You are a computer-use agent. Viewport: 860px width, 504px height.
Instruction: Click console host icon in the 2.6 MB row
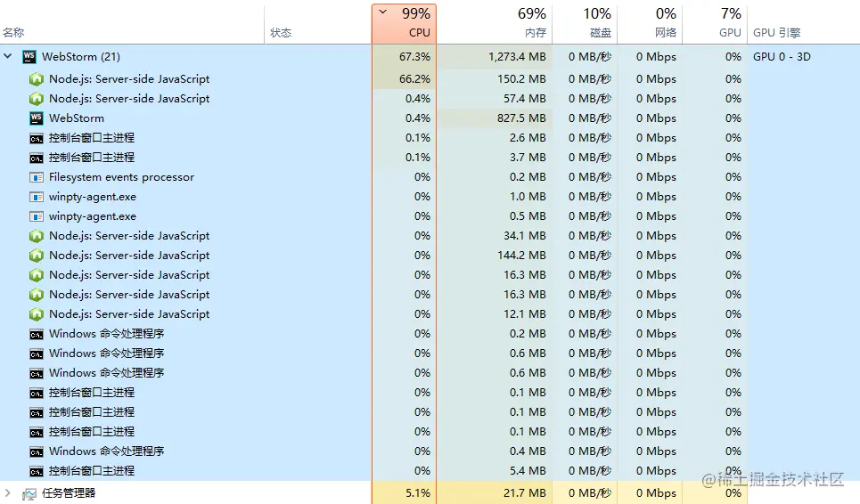37,138
